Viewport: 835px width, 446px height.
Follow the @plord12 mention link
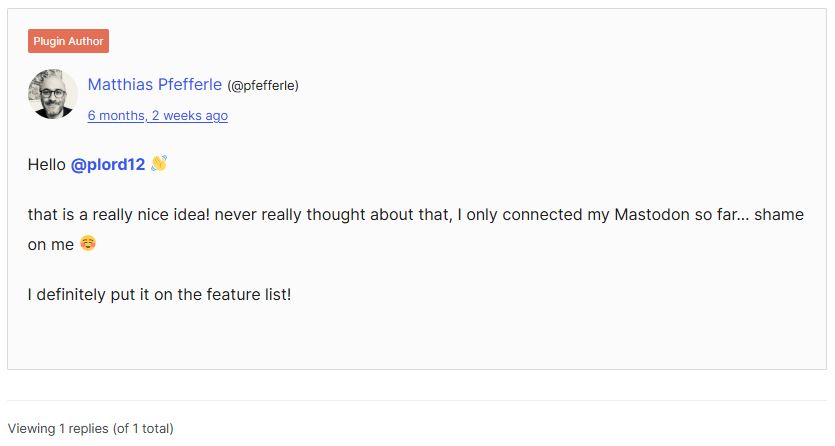[x=108, y=164]
